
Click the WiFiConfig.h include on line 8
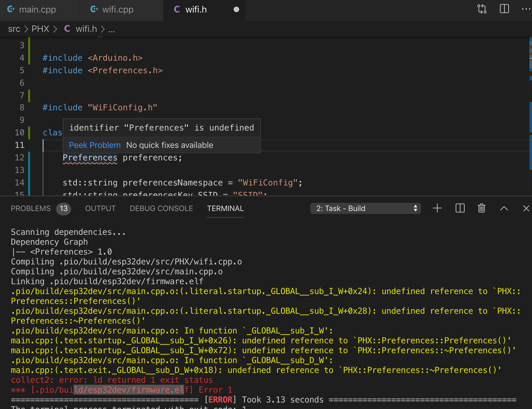click(122, 108)
